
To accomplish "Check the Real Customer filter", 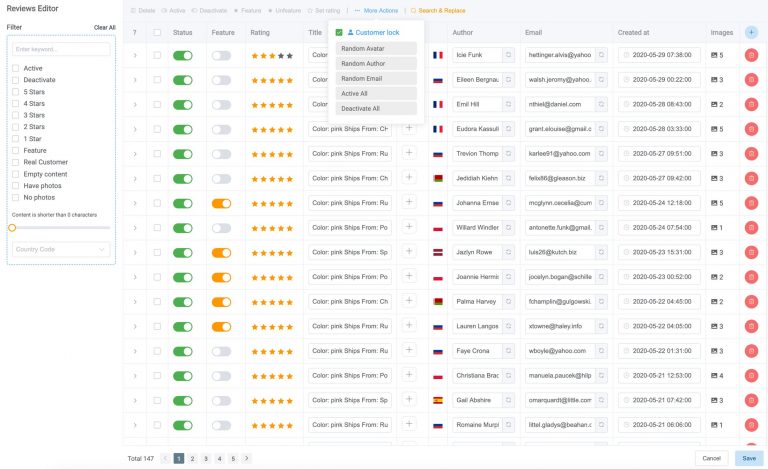I will 16,162.
